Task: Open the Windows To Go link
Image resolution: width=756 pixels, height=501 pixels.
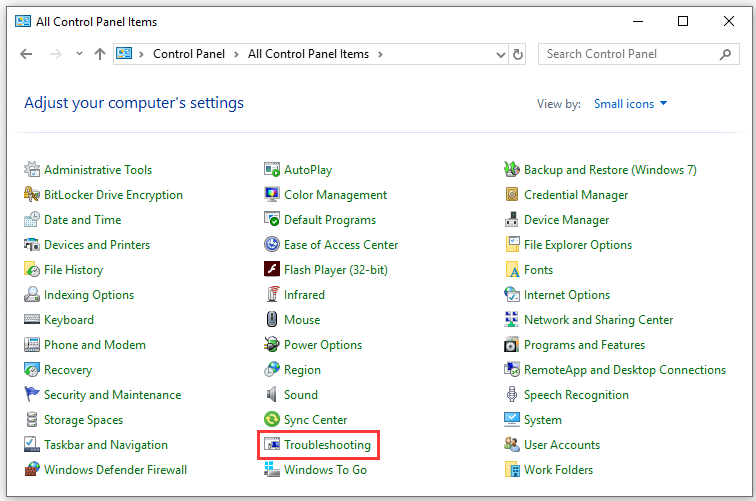Action: pos(325,470)
